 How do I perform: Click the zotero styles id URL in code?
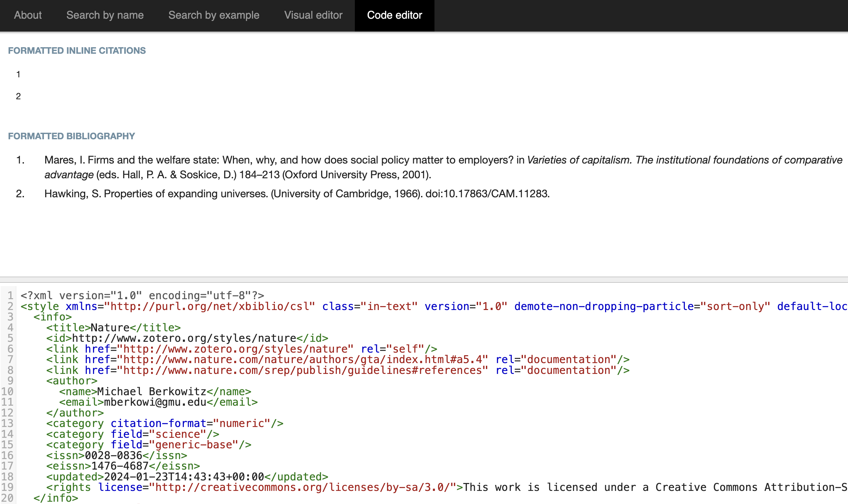(184, 338)
